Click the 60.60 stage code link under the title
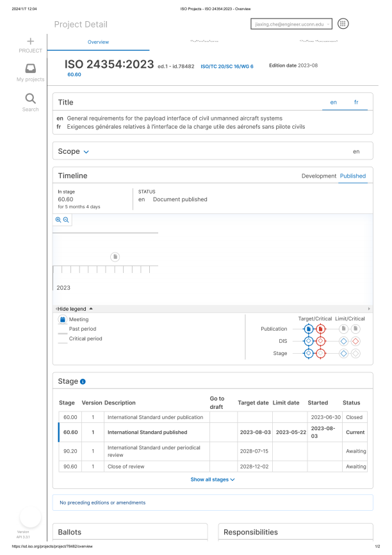Screen dimensions: 392x555 click(x=74, y=75)
